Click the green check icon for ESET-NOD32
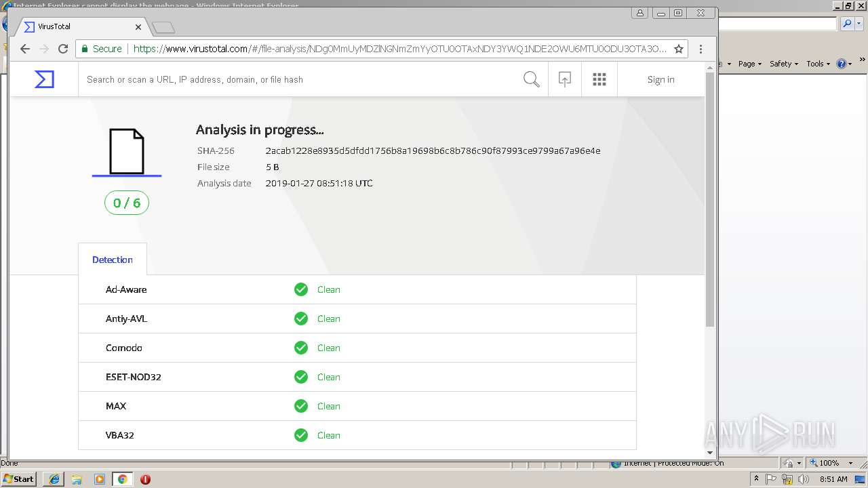This screenshot has width=868, height=488. tap(301, 377)
